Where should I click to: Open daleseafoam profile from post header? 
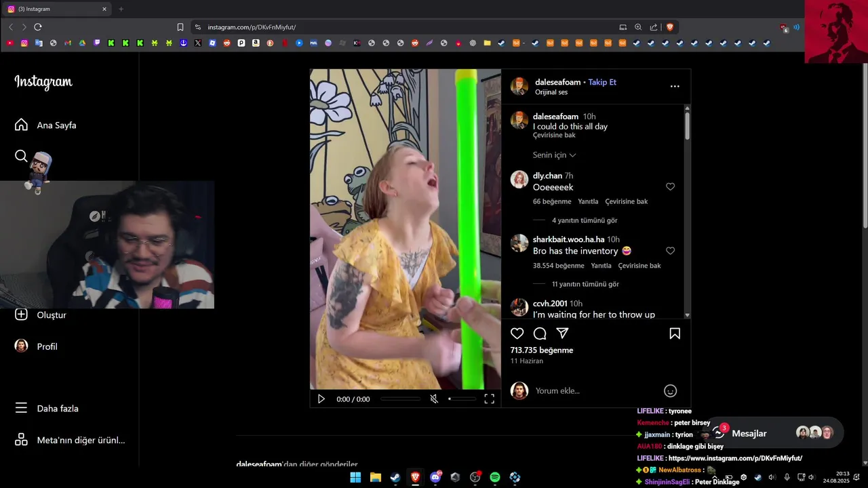558,82
